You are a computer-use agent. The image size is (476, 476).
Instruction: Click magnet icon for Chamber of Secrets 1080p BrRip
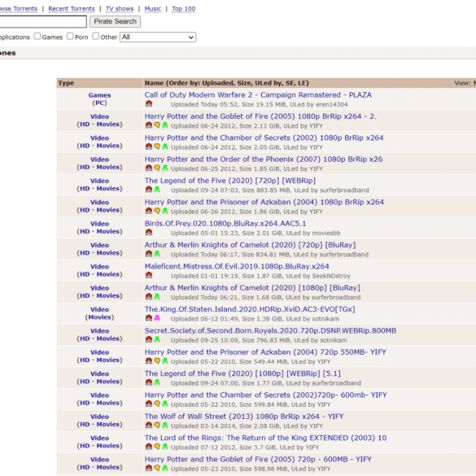pos(149,146)
